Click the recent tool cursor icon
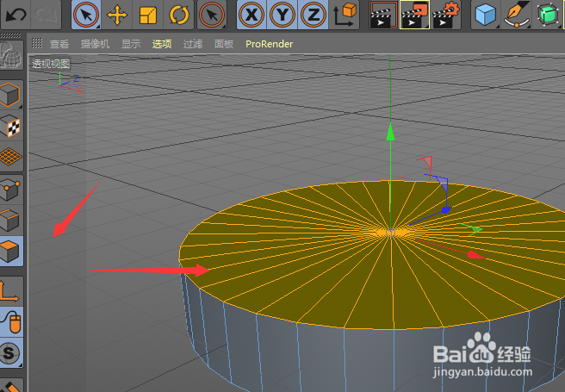Screen dimensions: 565x392 click(212, 16)
